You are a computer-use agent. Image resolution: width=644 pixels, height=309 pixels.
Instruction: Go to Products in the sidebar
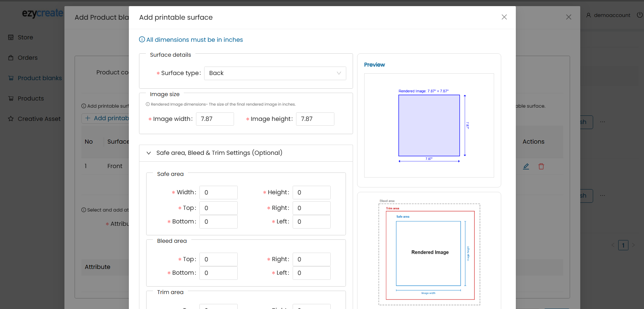pyautogui.click(x=31, y=98)
